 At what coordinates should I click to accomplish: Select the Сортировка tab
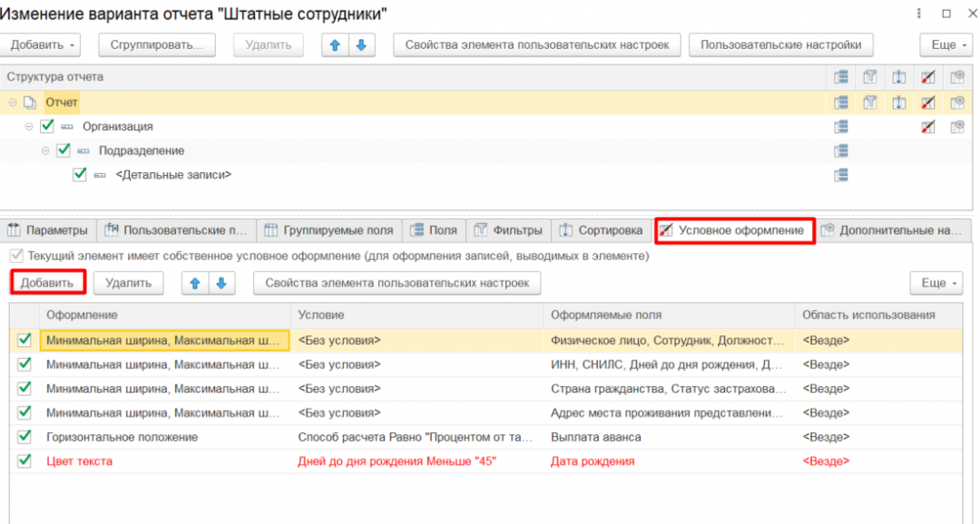[602, 230]
